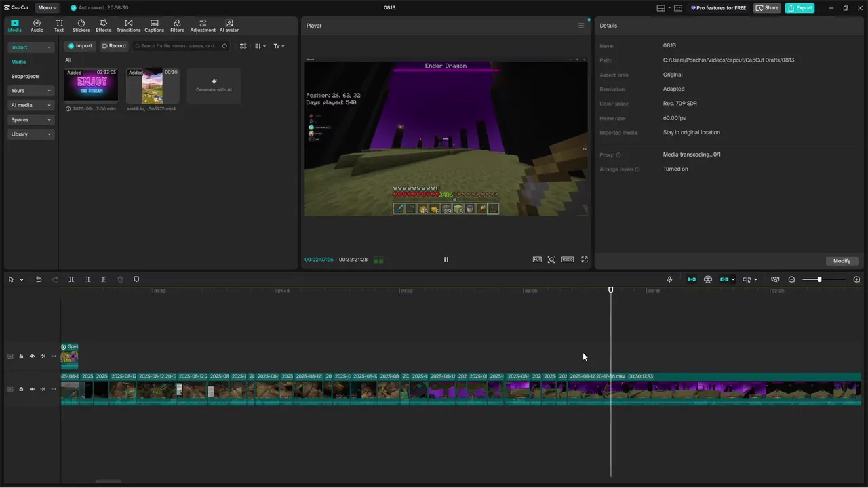The image size is (868, 488).
Task: Open the Text tab
Action: (59, 26)
